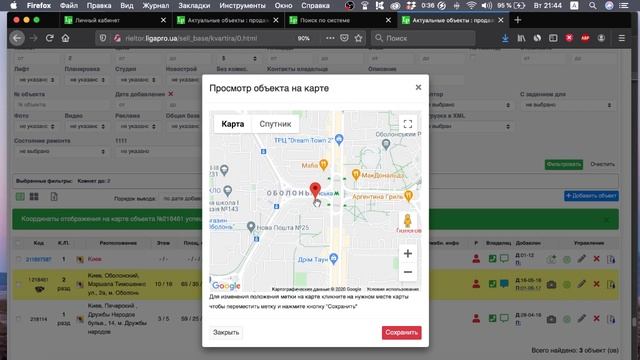The image size is (640, 360).
Task: Click the green Фильтровать button
Action: pyautogui.click(x=564, y=164)
